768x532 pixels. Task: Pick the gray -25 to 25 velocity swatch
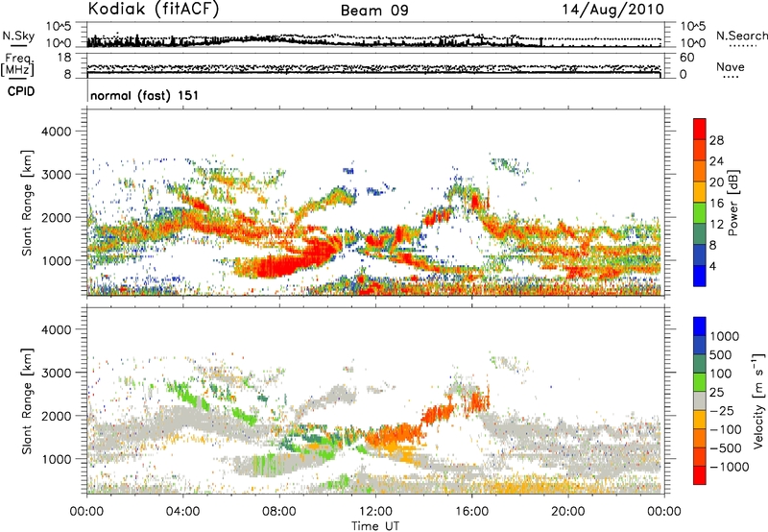pos(700,401)
